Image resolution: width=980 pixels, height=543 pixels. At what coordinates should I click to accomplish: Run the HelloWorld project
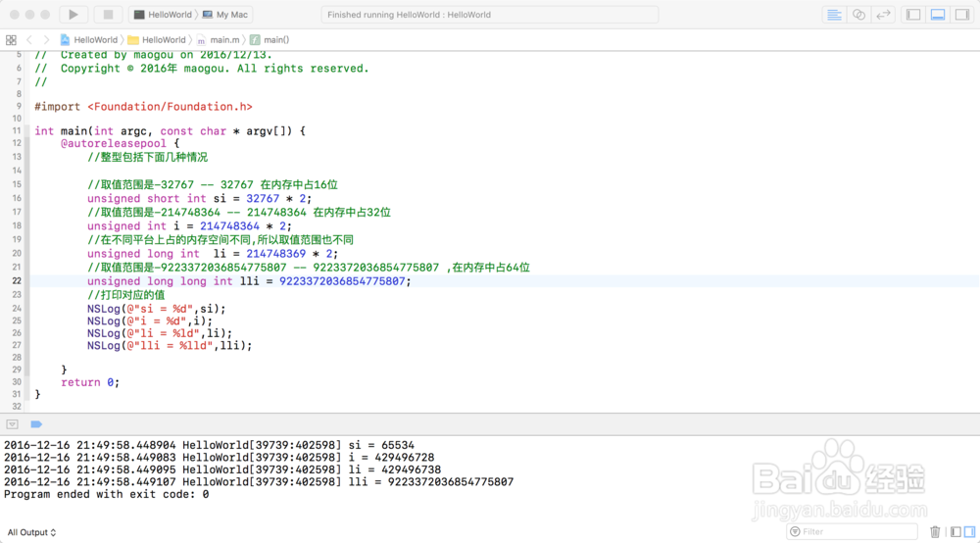[73, 15]
